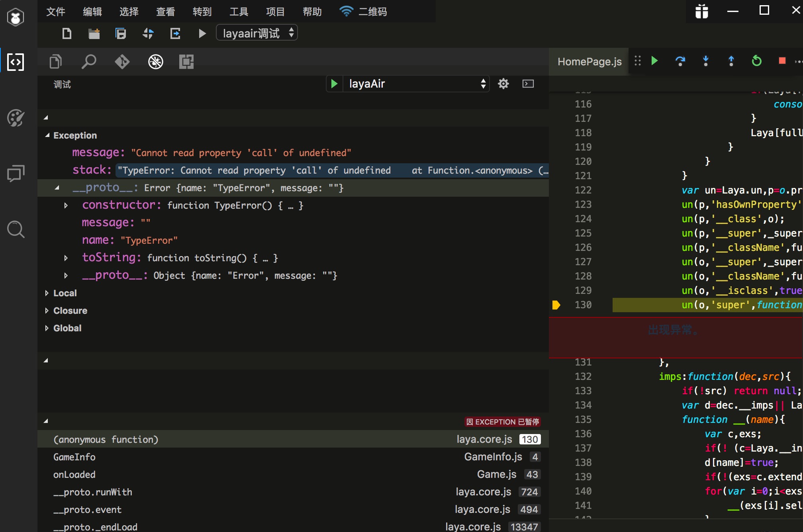Open the layaAir configuration dropdown
This screenshot has height=532, width=803.
(416, 84)
